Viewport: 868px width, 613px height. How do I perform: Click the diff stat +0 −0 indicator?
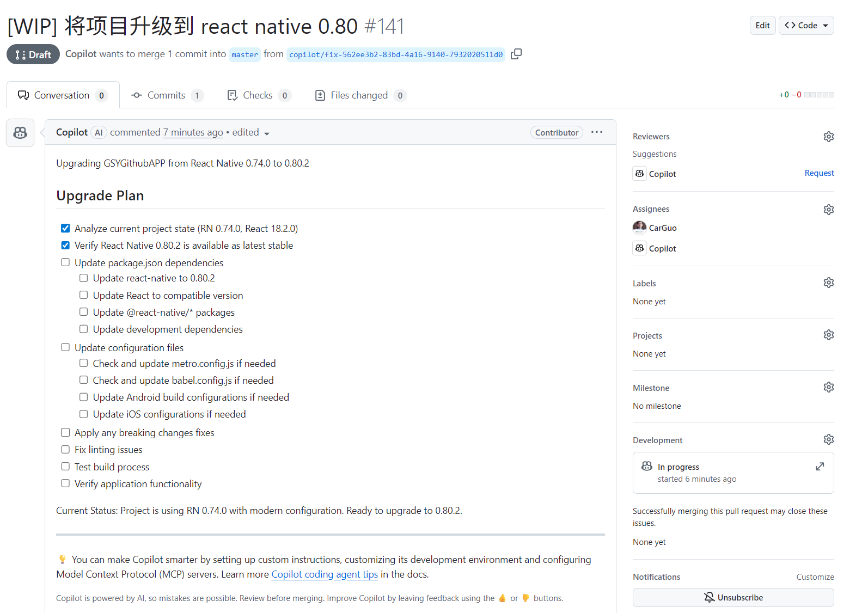pos(806,95)
